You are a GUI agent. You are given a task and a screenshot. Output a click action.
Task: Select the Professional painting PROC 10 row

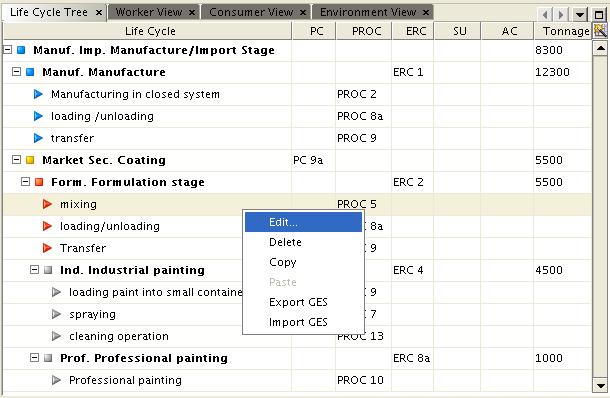tap(298, 380)
